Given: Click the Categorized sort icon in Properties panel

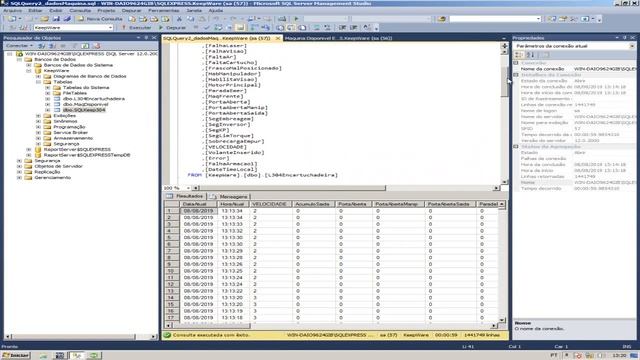Looking at the screenshot, I should pos(519,55).
